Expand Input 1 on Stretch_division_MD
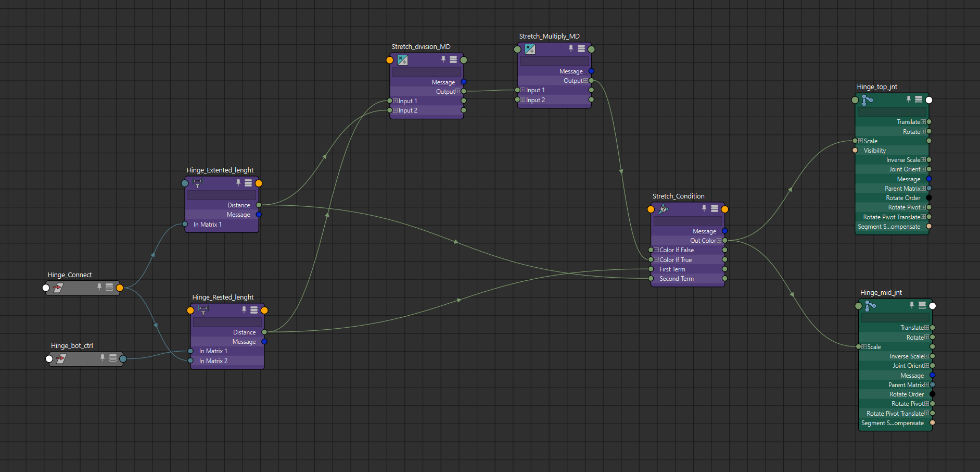 tap(396, 101)
